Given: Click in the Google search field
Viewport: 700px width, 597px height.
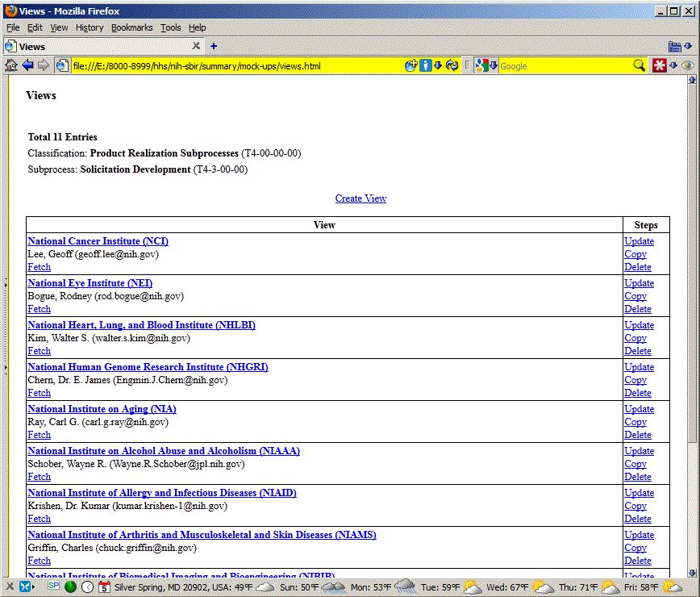Looking at the screenshot, I should click(x=565, y=66).
